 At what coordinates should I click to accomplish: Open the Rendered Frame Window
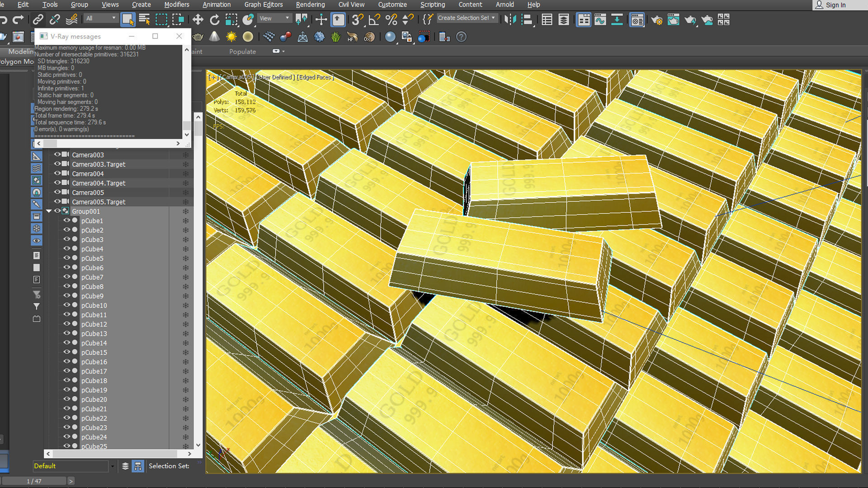(x=673, y=19)
